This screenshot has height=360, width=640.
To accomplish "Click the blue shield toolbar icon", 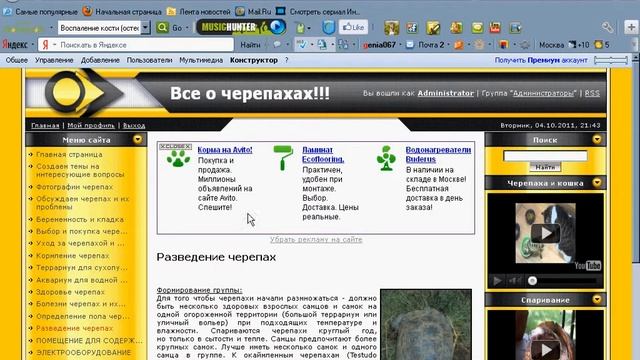I will click(x=328, y=27).
